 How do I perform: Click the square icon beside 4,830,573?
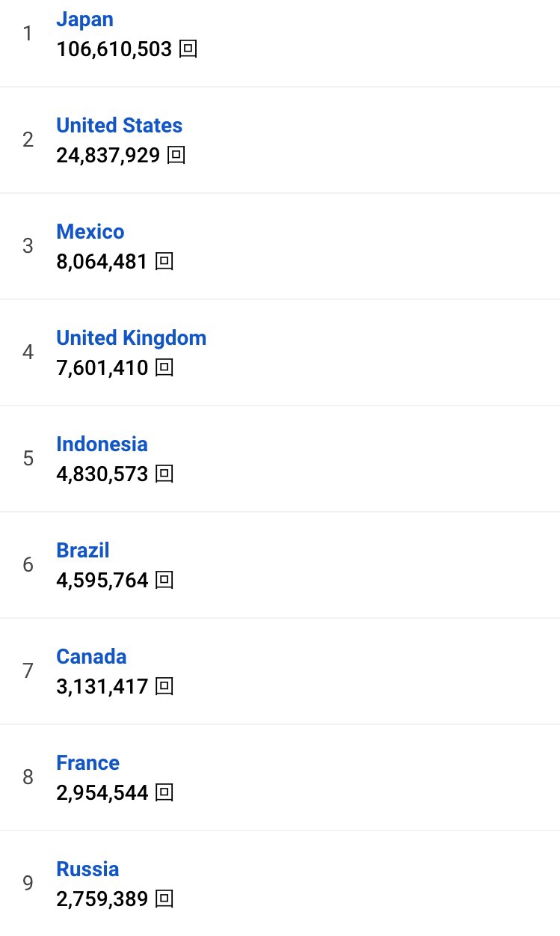point(164,474)
